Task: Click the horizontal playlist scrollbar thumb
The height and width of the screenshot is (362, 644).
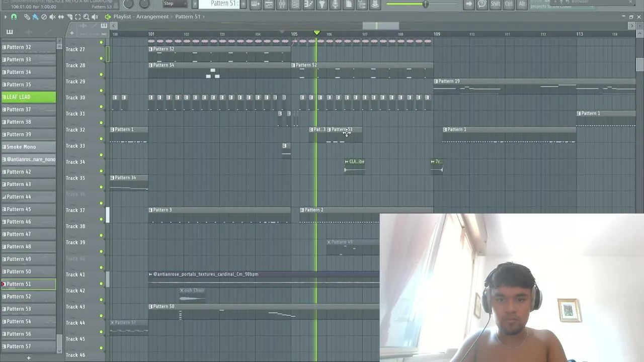Action: click(x=380, y=26)
